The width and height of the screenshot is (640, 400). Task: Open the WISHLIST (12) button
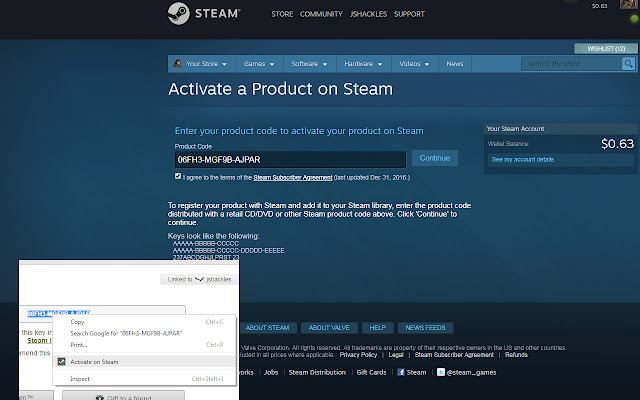[606, 49]
